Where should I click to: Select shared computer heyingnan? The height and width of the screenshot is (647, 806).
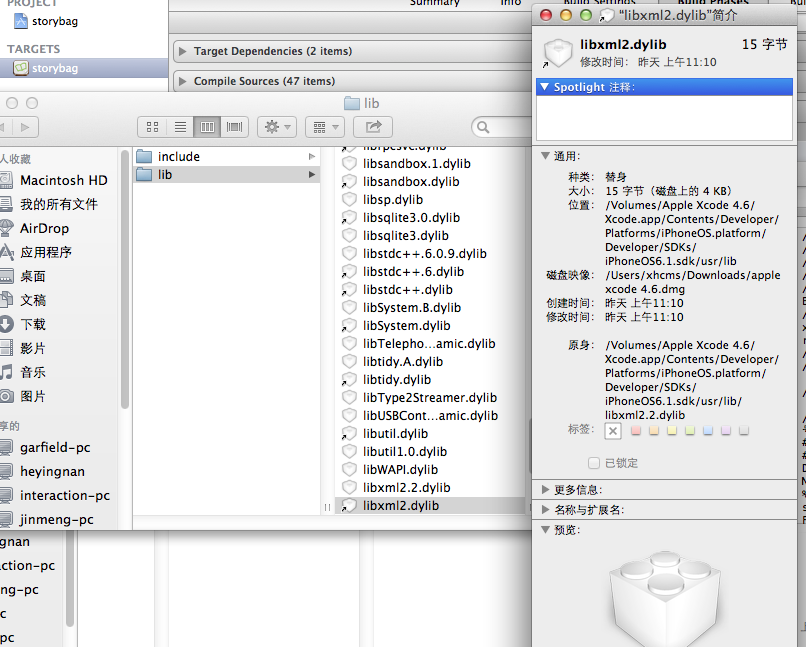click(52, 472)
